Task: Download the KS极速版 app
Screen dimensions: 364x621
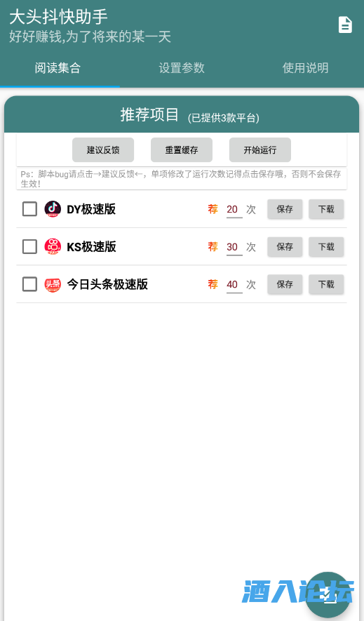Action: 326,247
